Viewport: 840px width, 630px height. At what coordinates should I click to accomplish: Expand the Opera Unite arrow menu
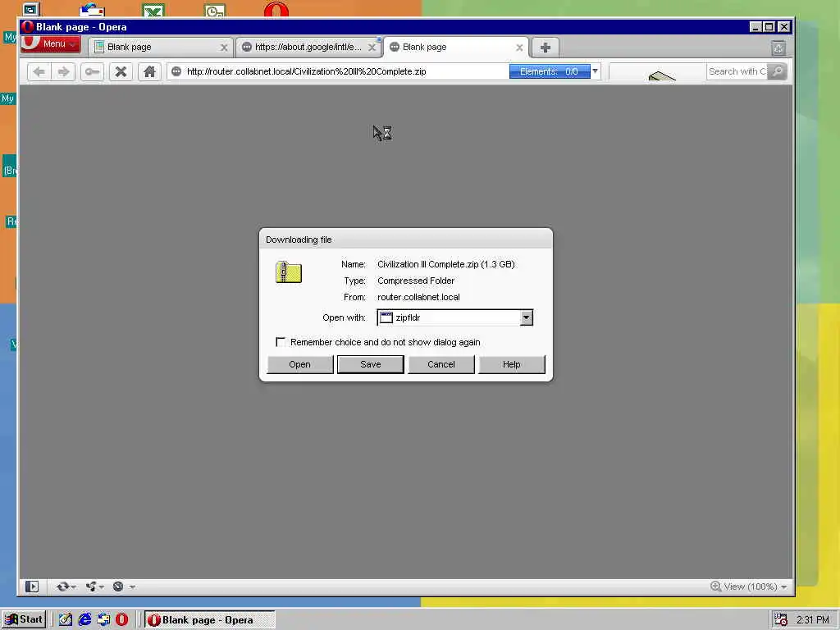pyautogui.click(x=101, y=587)
